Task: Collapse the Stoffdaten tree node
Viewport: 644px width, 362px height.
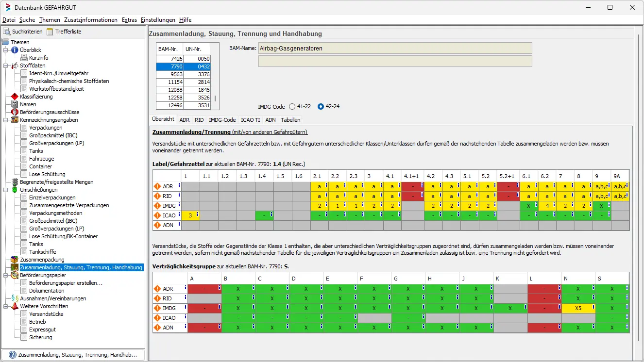Action: click(6, 66)
